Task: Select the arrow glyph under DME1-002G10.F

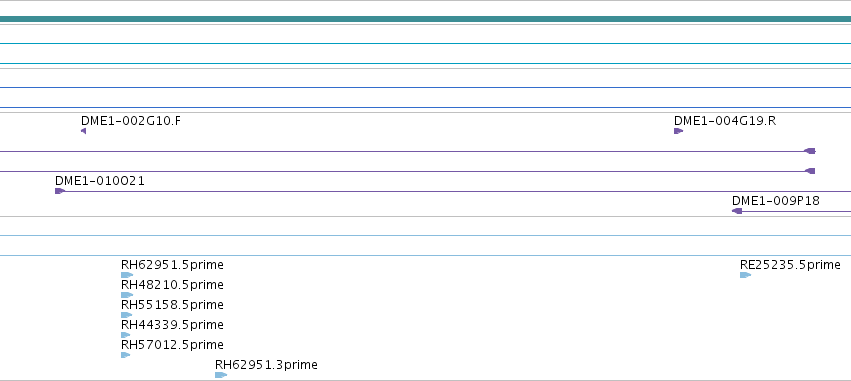Action: coord(84,131)
